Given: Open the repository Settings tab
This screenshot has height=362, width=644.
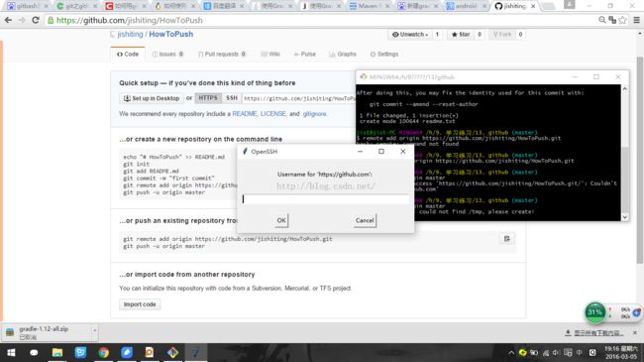Looking at the screenshot, I should tap(384, 54).
